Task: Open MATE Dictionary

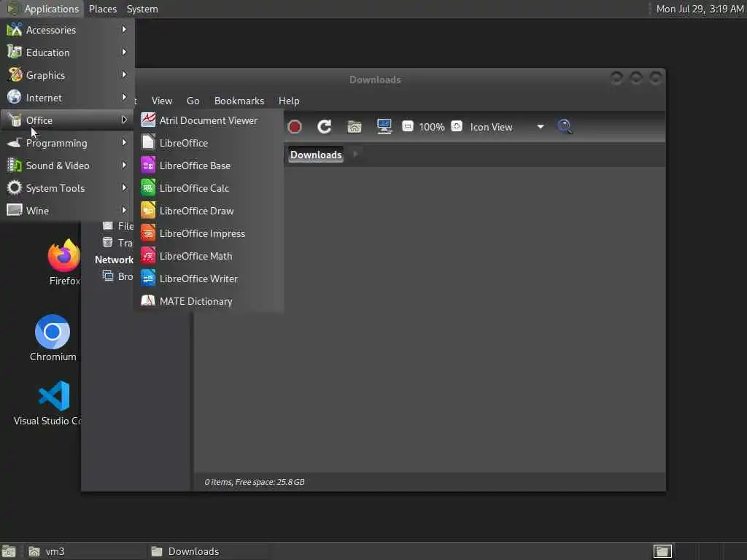Action: click(209, 301)
